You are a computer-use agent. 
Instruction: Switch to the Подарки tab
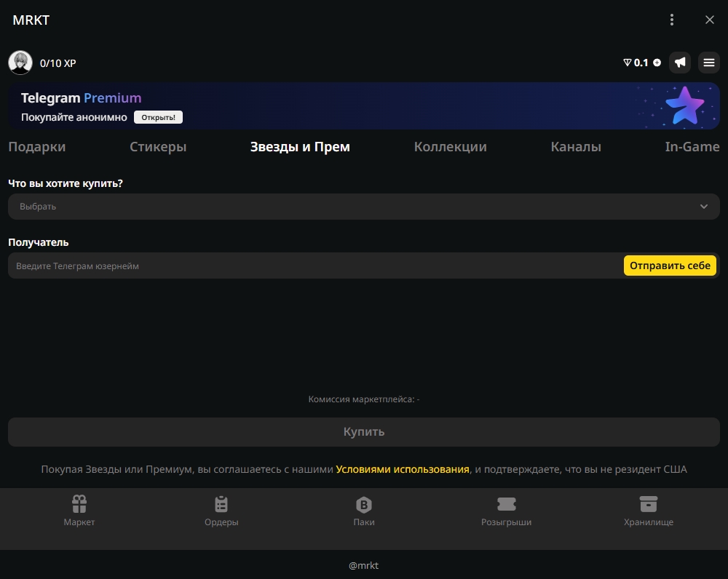(37, 147)
